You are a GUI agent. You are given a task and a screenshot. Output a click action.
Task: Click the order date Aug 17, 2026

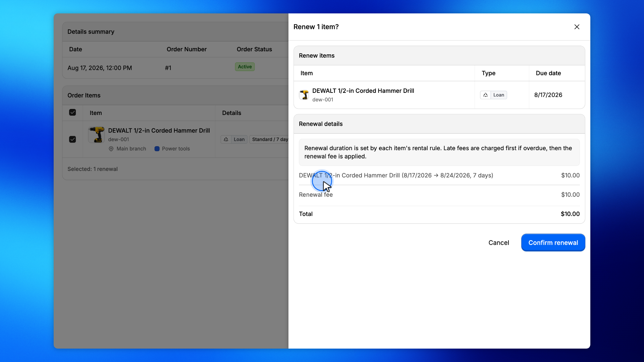[x=100, y=68]
